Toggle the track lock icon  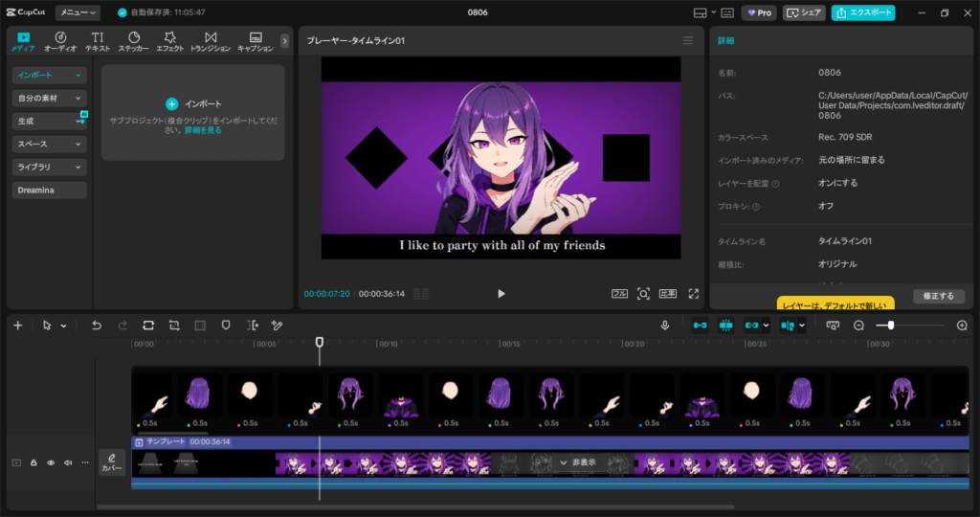(x=33, y=463)
